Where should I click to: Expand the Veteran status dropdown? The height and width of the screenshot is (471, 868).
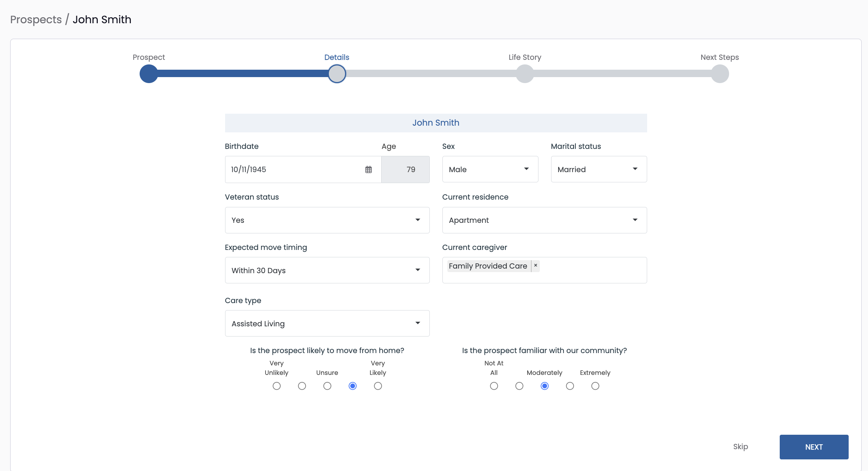pyautogui.click(x=327, y=220)
